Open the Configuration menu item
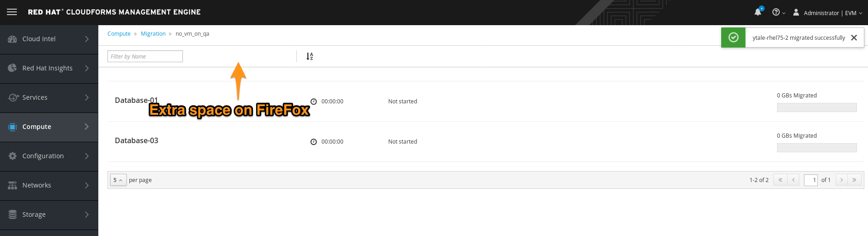868x236 pixels. pyautogui.click(x=49, y=156)
